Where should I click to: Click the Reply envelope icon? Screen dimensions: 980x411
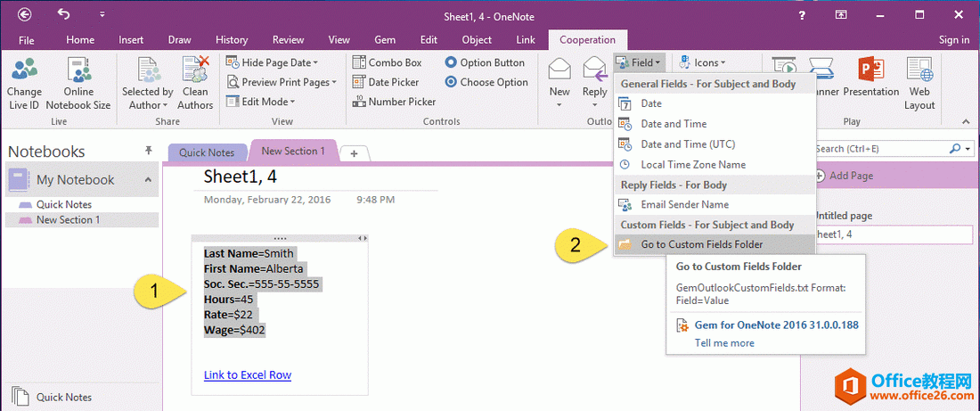594,70
